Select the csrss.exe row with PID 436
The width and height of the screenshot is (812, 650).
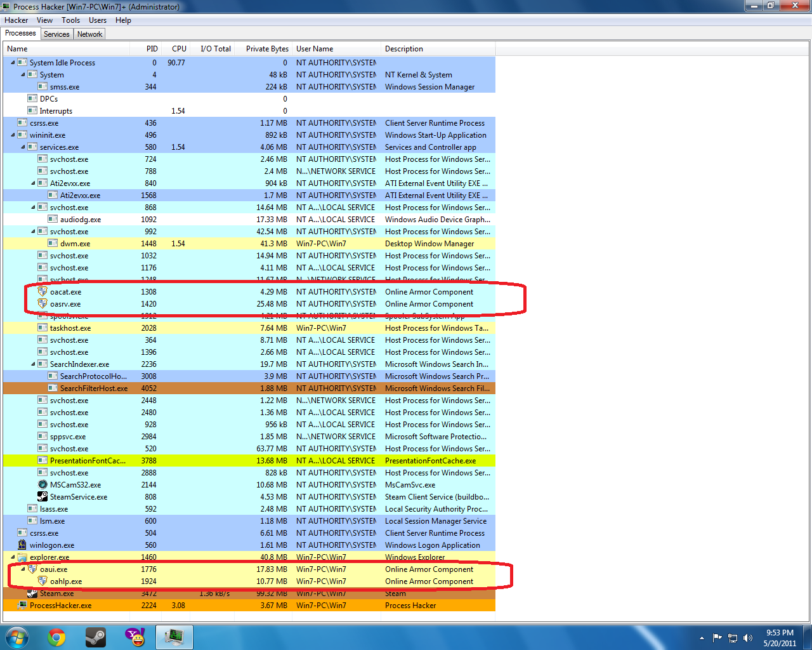click(x=249, y=123)
